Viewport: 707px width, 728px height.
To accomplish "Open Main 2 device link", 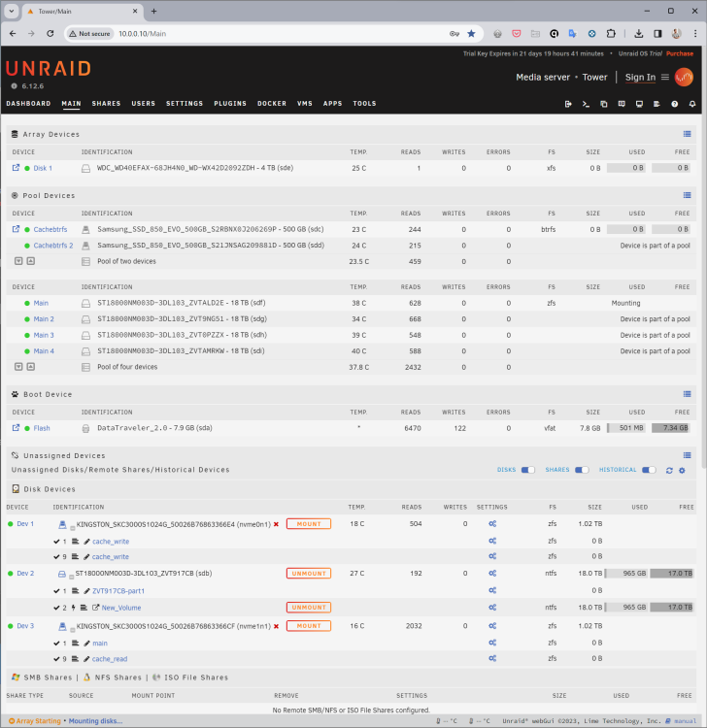I will click(44, 319).
